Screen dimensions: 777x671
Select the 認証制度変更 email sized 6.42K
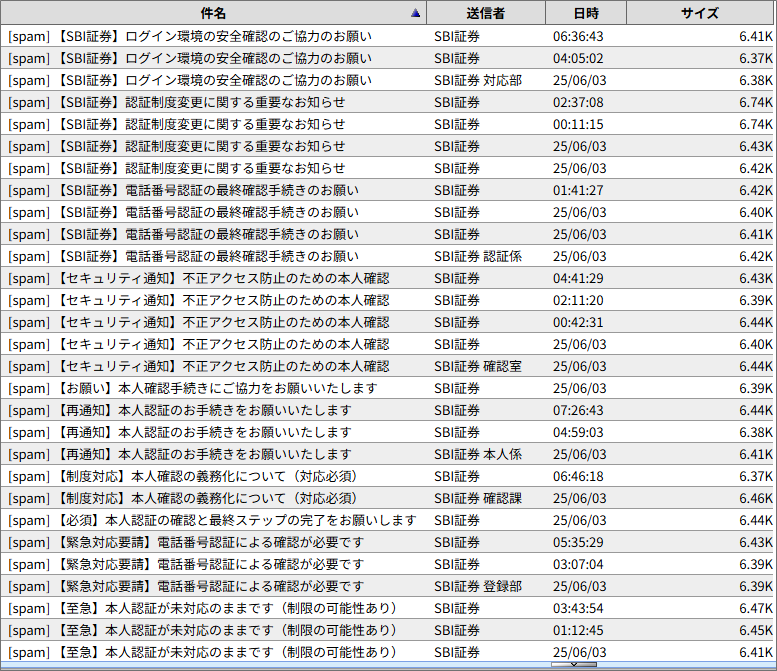tap(387, 168)
